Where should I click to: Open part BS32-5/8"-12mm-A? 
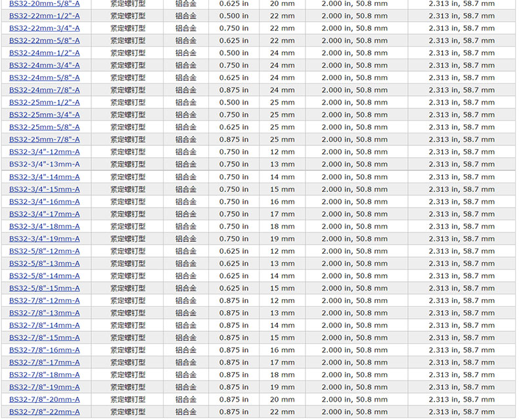point(45,251)
